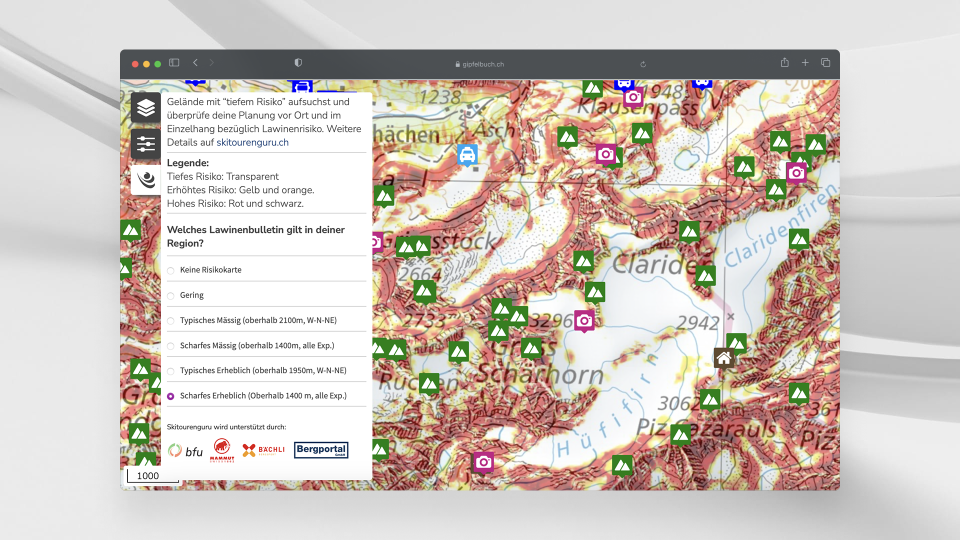Click the avalanche risk map icon
The width and height of the screenshot is (960, 540).
146,179
